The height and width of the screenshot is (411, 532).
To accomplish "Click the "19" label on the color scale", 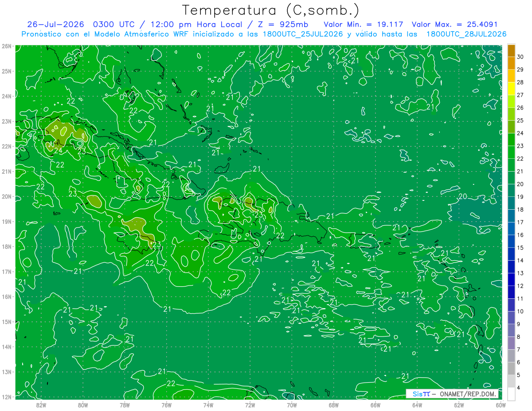I will click(520, 197).
